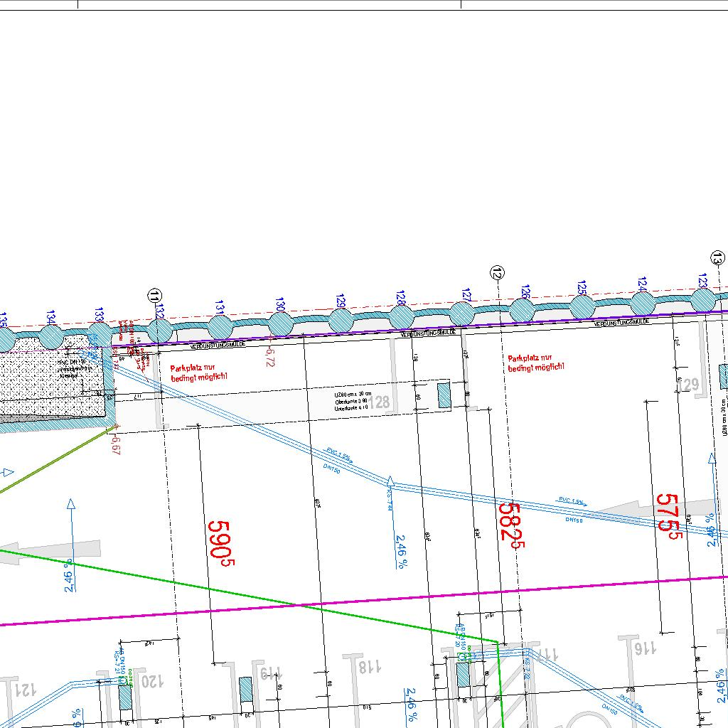Click the center blue 2,46 % slope label

(401, 551)
